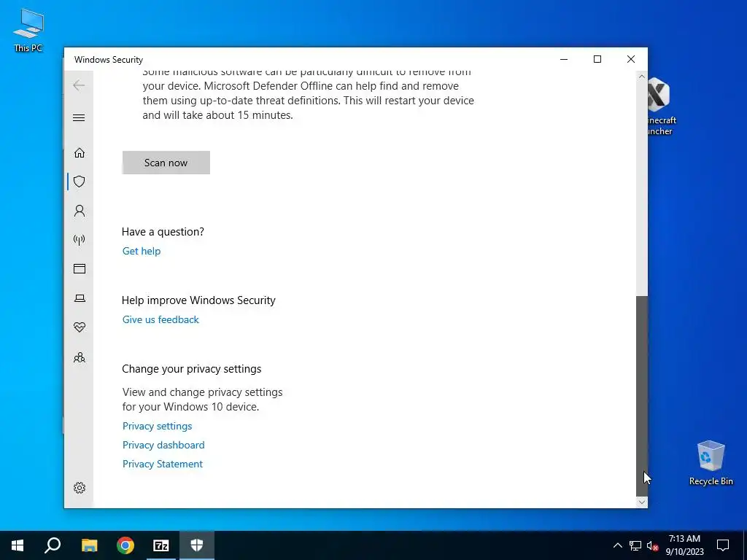Open the Privacy Statement link
The image size is (747, 560).
pos(163,464)
